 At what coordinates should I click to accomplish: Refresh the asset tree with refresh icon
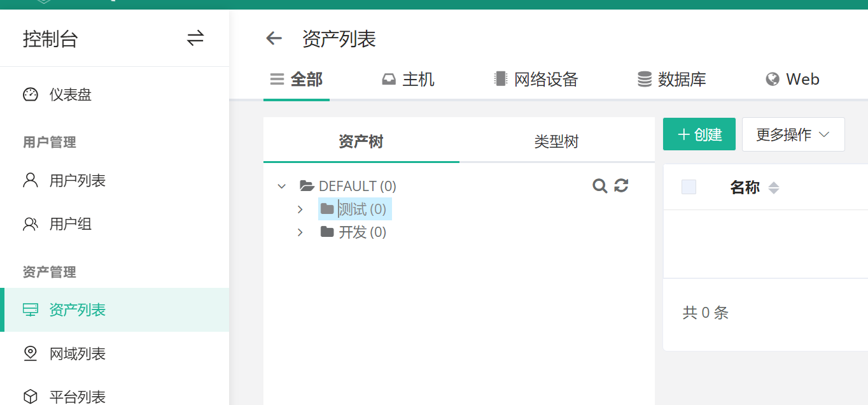(621, 185)
